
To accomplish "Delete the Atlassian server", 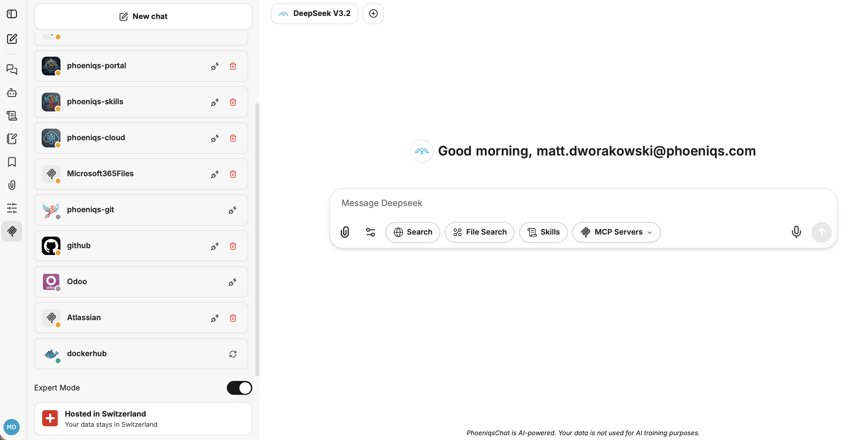I will (233, 318).
